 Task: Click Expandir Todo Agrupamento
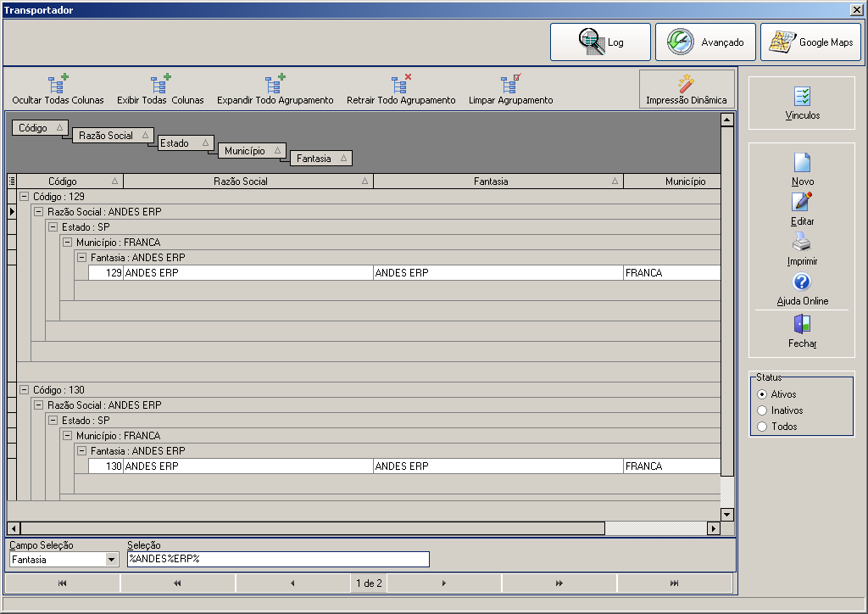pyautogui.click(x=275, y=90)
